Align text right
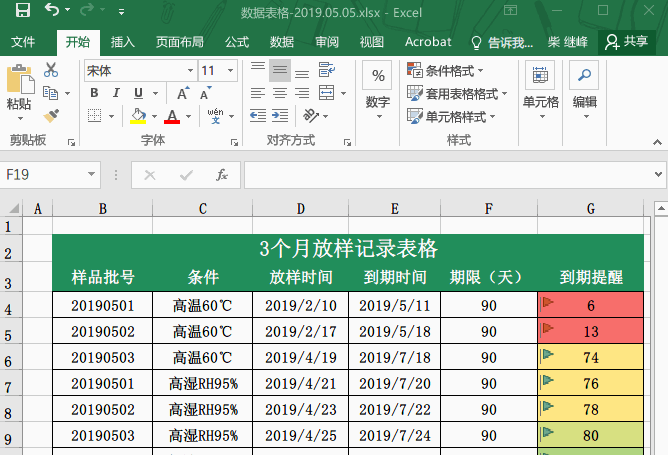This screenshot has width=668, height=455. [x=302, y=93]
